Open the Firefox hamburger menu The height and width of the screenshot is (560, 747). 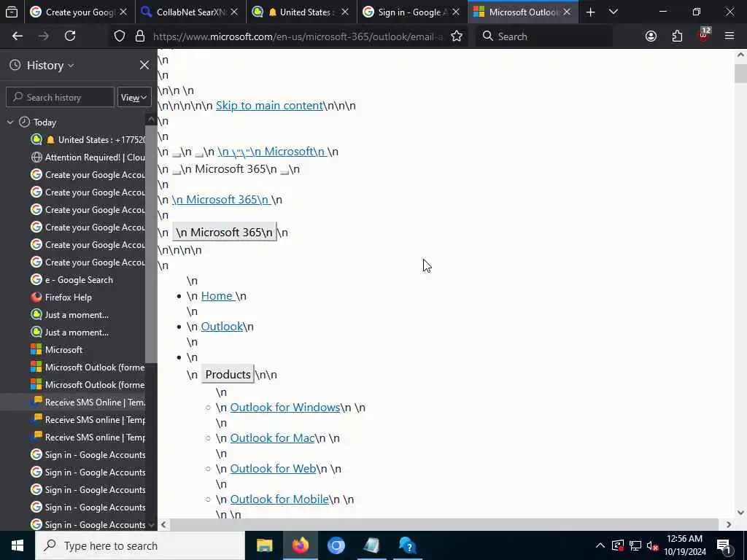tap(729, 36)
